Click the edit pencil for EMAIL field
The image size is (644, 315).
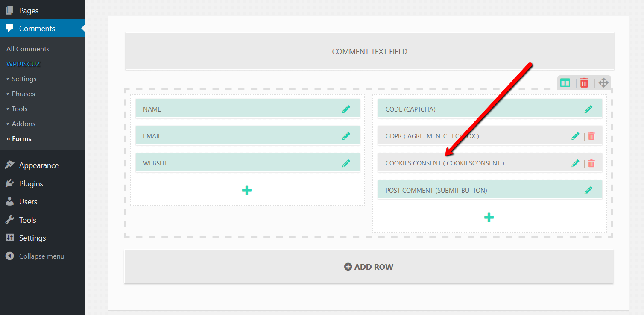pyautogui.click(x=346, y=136)
